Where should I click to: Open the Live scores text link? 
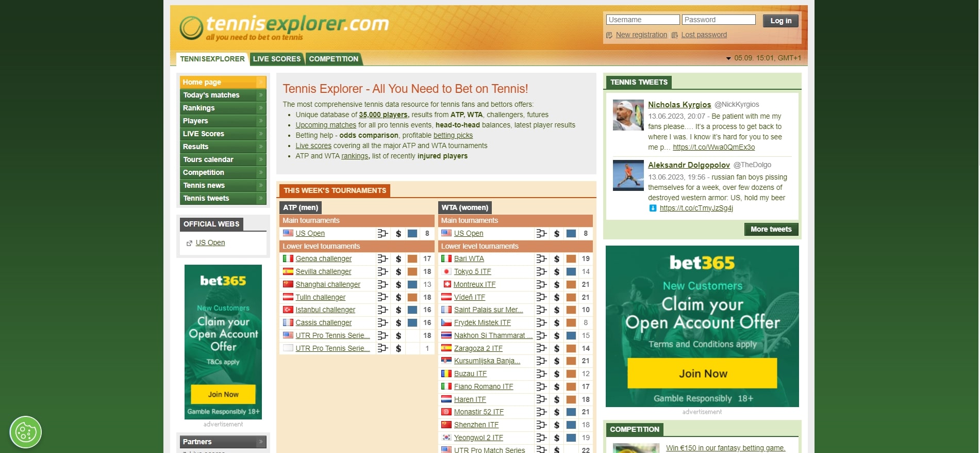(x=313, y=145)
